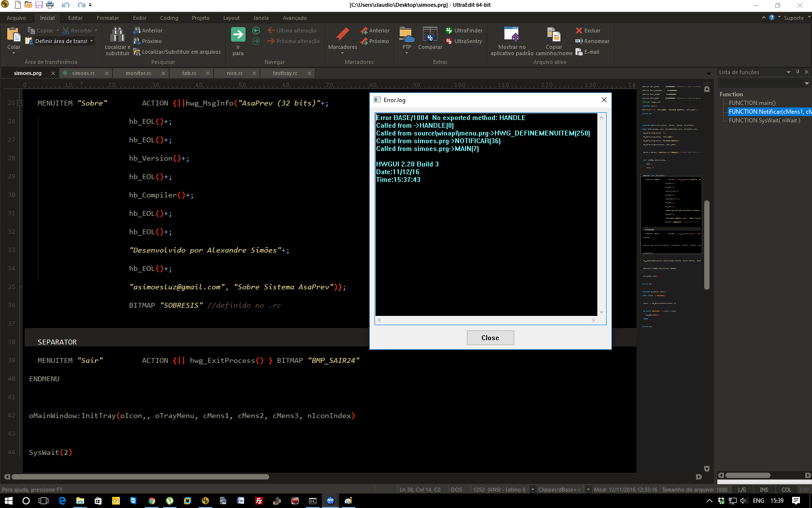This screenshot has height=508, width=812.
Task: Open the function list filter dropdown
Action: (x=806, y=83)
